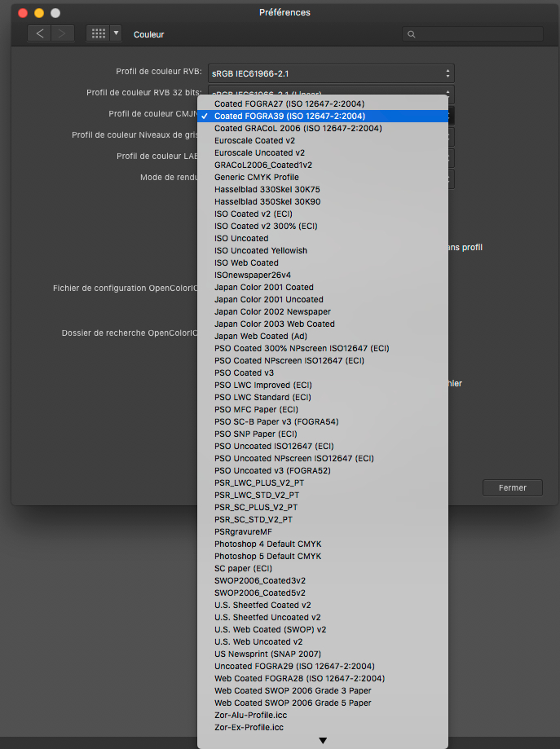
Task: Pick ISO Uncoated Yellowish
Action: pyautogui.click(x=323, y=251)
